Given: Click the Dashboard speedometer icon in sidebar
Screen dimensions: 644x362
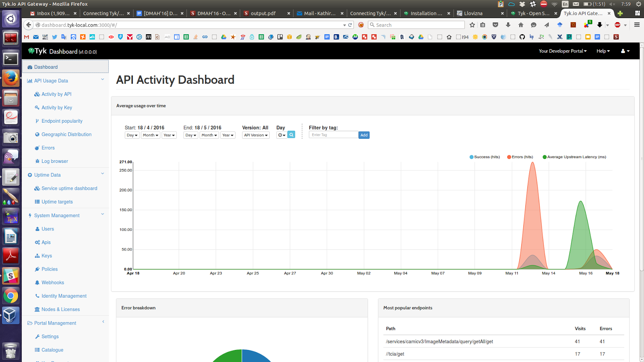Looking at the screenshot, I should pos(30,67).
